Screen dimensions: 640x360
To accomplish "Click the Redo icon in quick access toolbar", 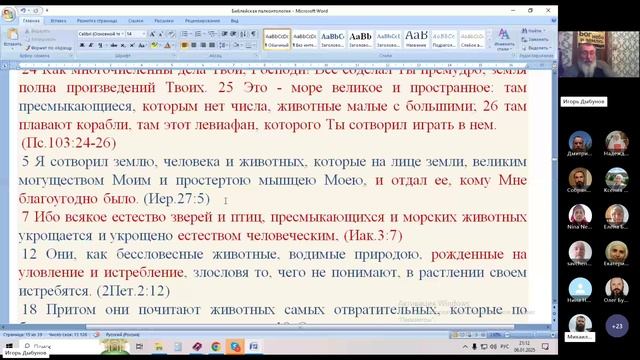I will click(x=36, y=11).
